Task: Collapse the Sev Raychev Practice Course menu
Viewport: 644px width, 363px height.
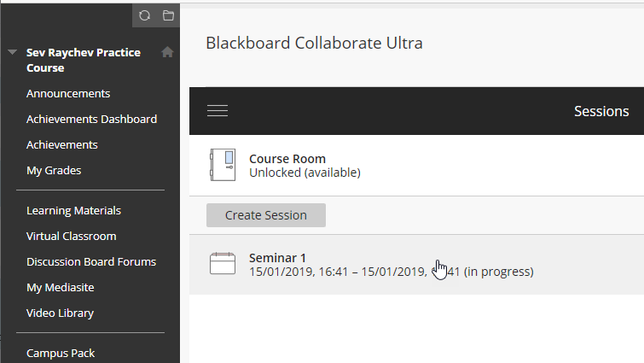Action: [x=12, y=52]
